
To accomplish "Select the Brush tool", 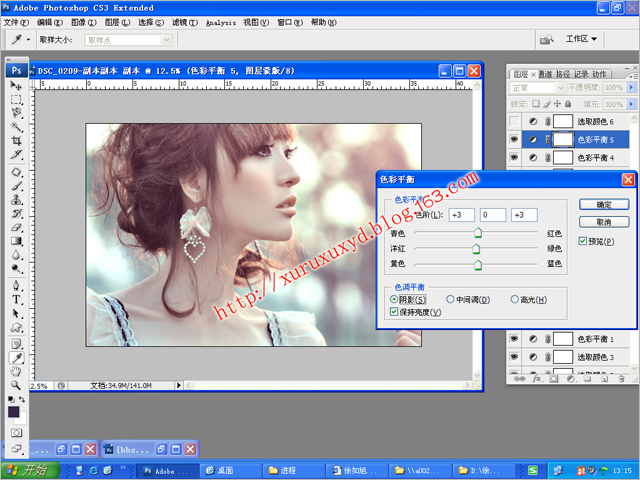I will click(16, 186).
